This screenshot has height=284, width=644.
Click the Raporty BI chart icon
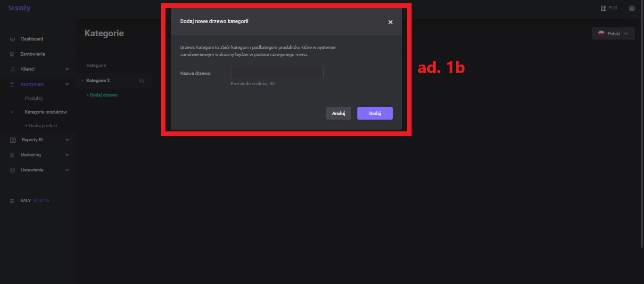pos(13,140)
